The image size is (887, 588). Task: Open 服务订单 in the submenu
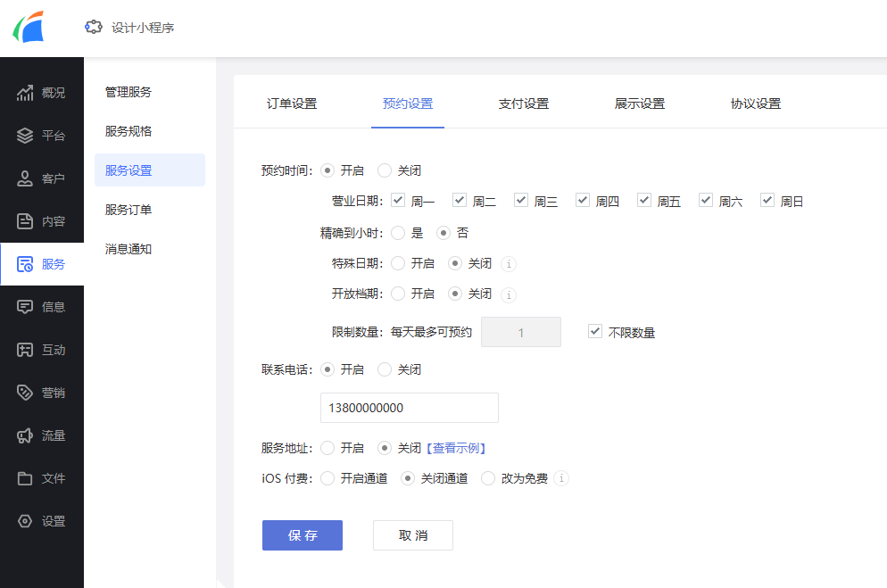(x=128, y=210)
